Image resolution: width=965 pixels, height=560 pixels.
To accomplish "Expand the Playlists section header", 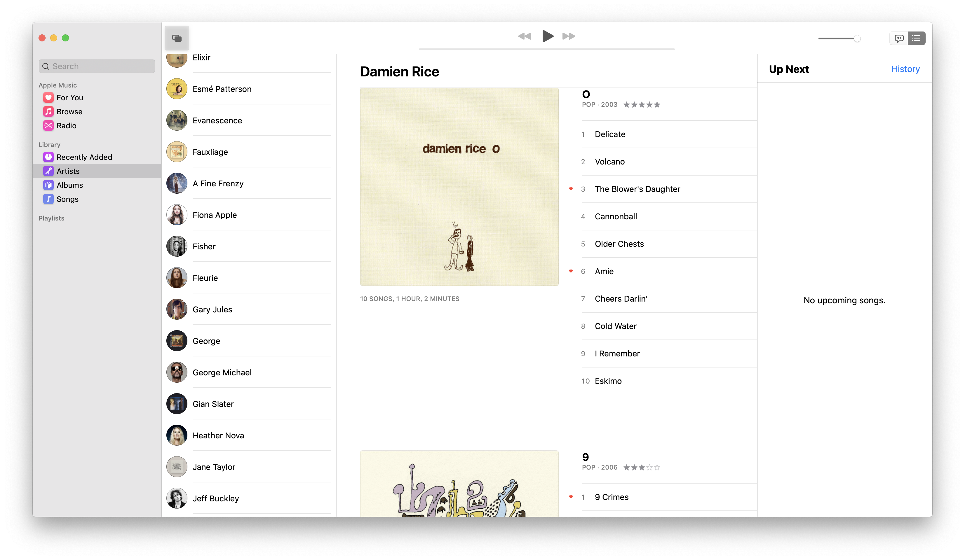I will point(51,218).
